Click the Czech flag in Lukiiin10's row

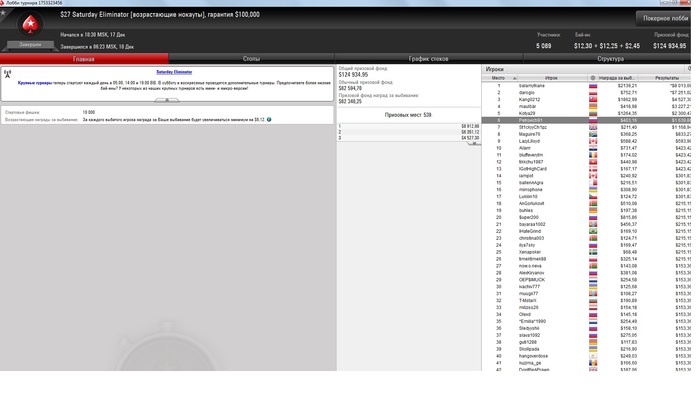593,196
